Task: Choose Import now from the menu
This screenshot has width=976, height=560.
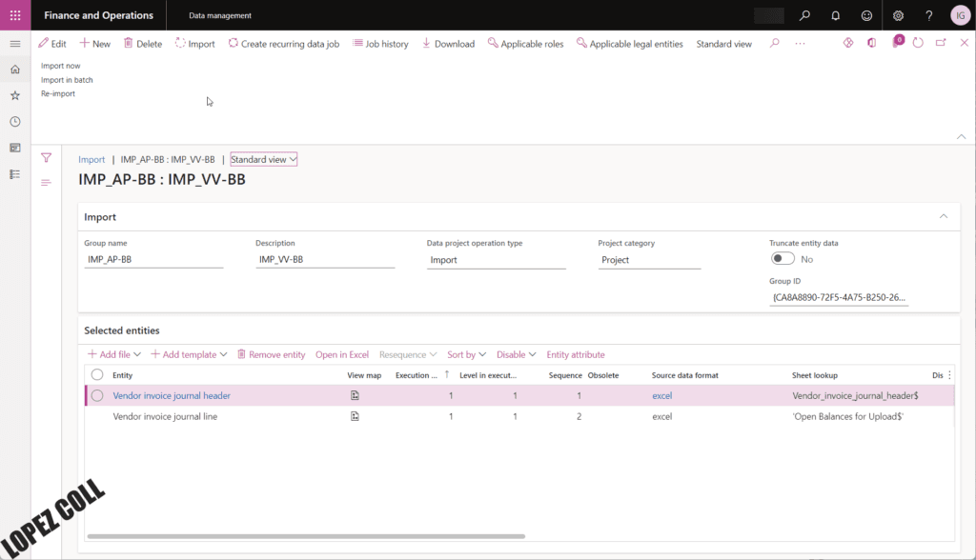Action: coord(60,66)
